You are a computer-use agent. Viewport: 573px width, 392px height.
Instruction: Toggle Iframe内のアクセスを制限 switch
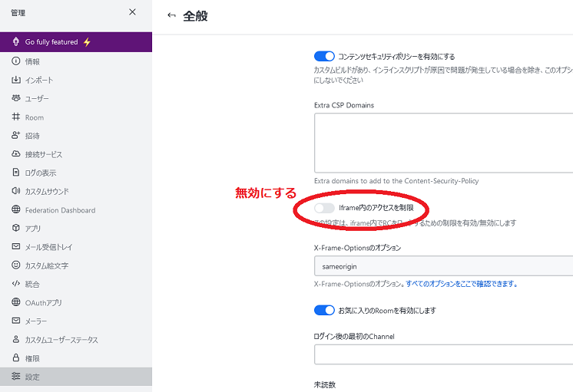[x=324, y=208]
